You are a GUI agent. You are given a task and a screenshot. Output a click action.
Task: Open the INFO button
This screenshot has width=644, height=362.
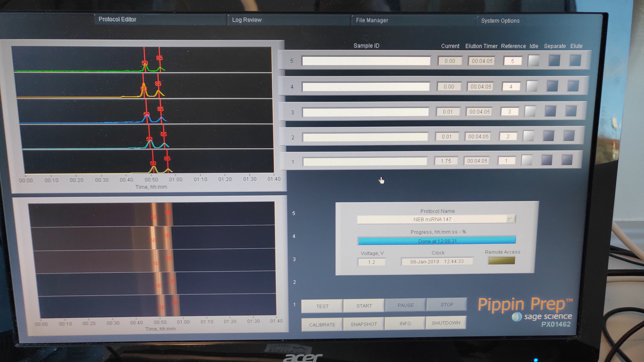(x=405, y=324)
